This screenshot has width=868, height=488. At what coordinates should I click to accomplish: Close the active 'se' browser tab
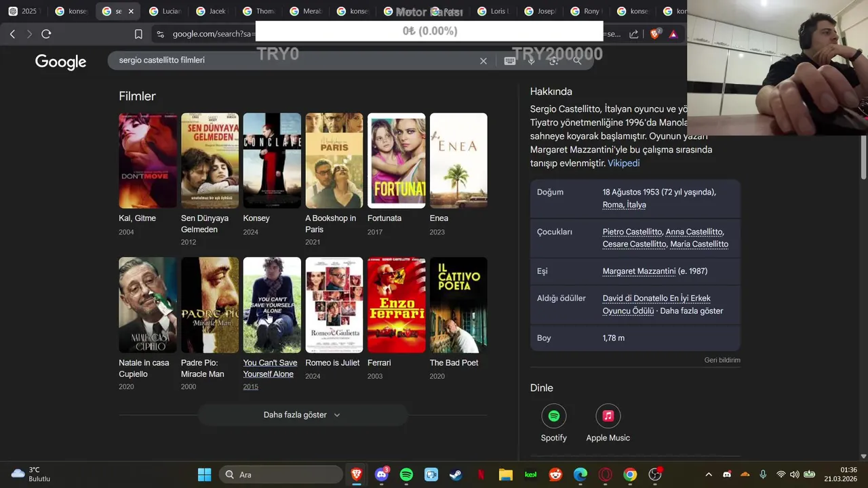tap(131, 12)
